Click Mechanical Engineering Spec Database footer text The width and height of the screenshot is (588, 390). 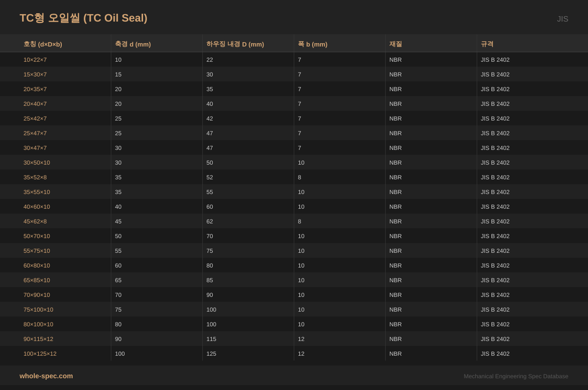coord(516,376)
